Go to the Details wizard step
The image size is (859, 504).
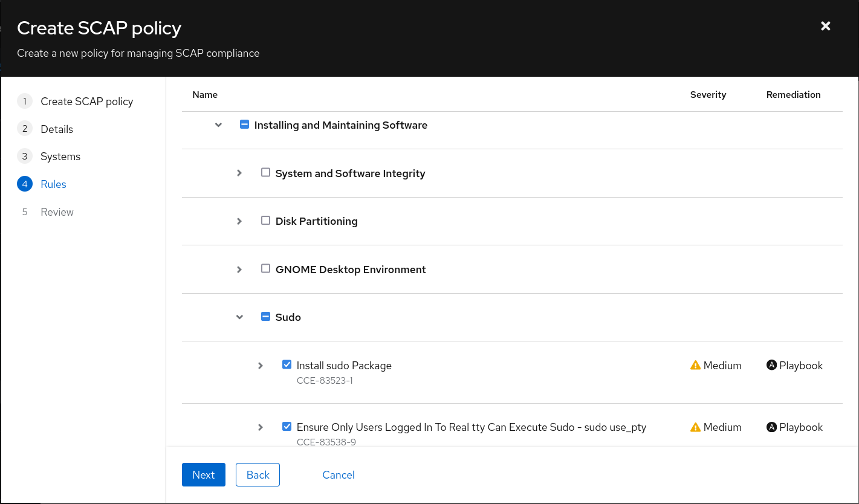(x=57, y=129)
